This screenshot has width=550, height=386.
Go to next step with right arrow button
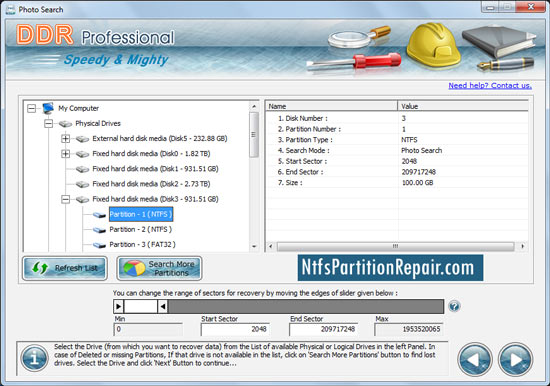(515, 359)
